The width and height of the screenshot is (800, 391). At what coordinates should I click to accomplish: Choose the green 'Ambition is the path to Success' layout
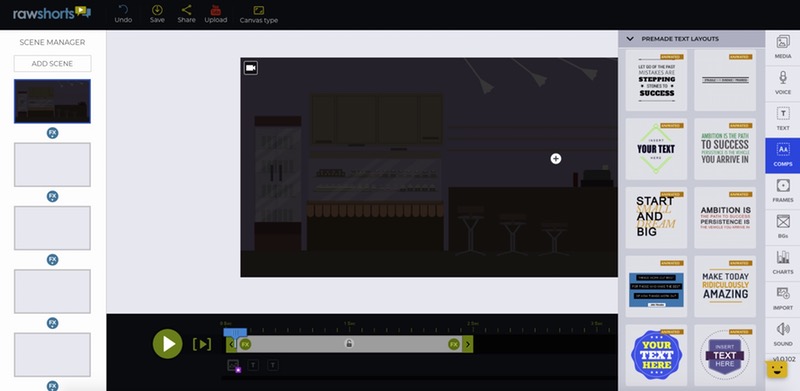(725, 149)
